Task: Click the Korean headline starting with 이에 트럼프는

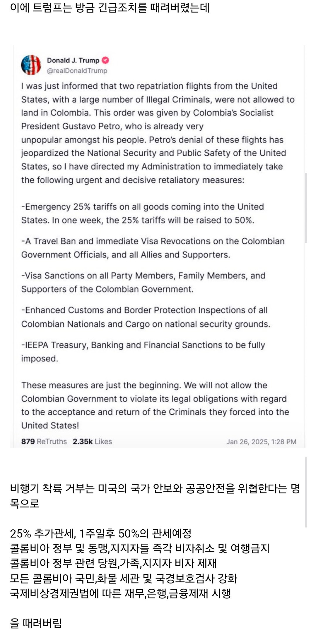Action: [110, 8]
